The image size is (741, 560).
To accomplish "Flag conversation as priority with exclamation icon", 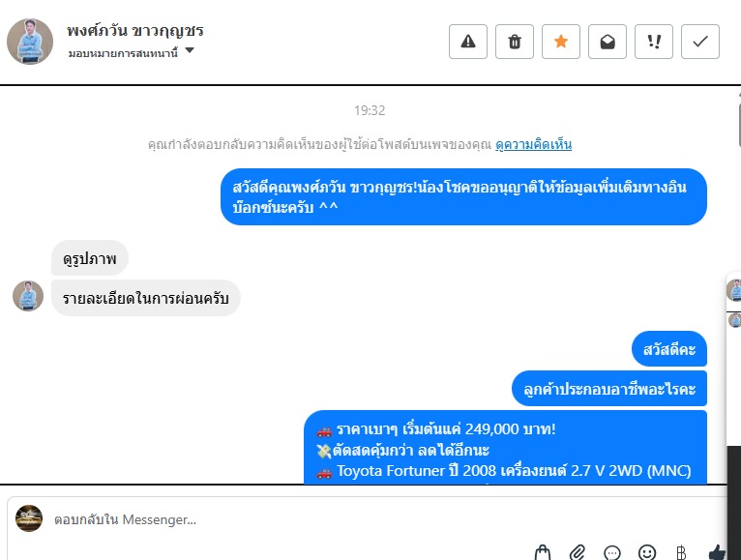I will [654, 42].
